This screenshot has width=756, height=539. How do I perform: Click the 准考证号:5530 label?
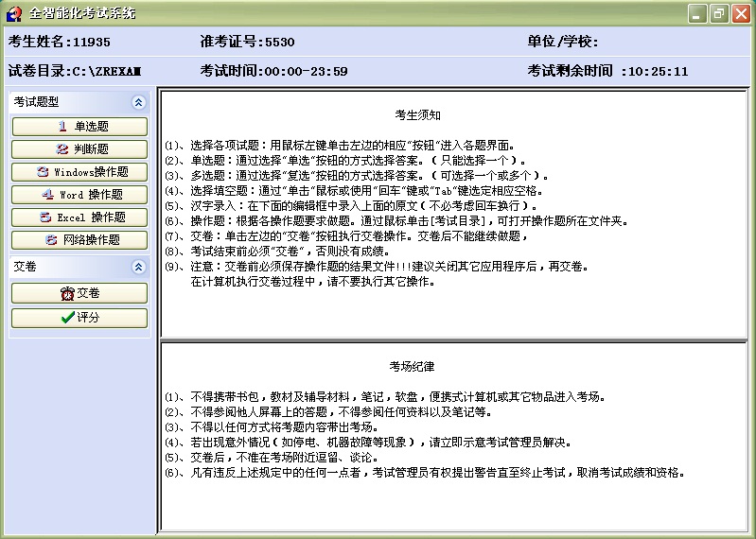pos(247,42)
